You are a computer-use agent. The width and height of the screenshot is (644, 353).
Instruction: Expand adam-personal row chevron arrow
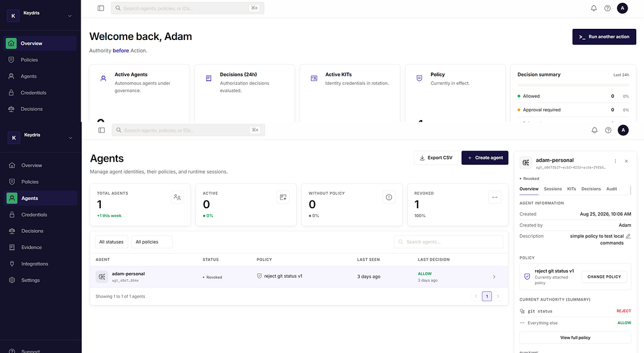pos(494,277)
